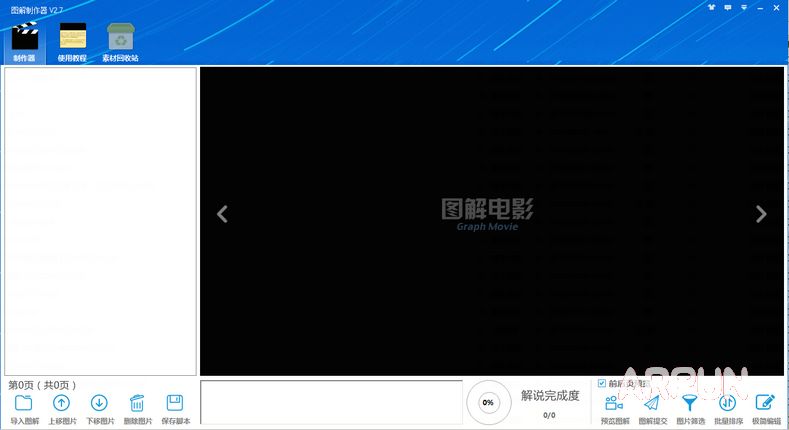
Task: Click the 批量排序 sort icon
Action: point(727,403)
